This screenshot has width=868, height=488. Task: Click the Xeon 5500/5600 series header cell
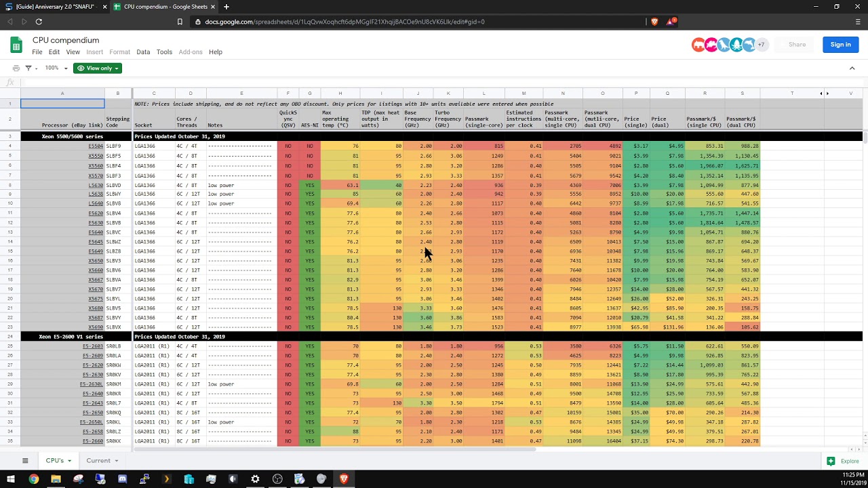click(62, 136)
